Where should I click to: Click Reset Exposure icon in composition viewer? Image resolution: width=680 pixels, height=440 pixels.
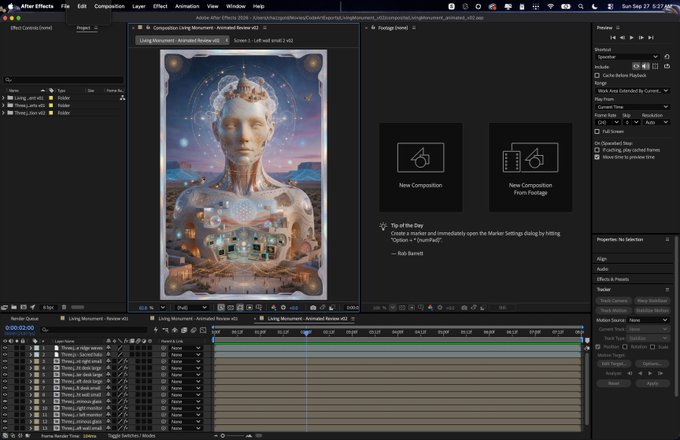coord(283,308)
